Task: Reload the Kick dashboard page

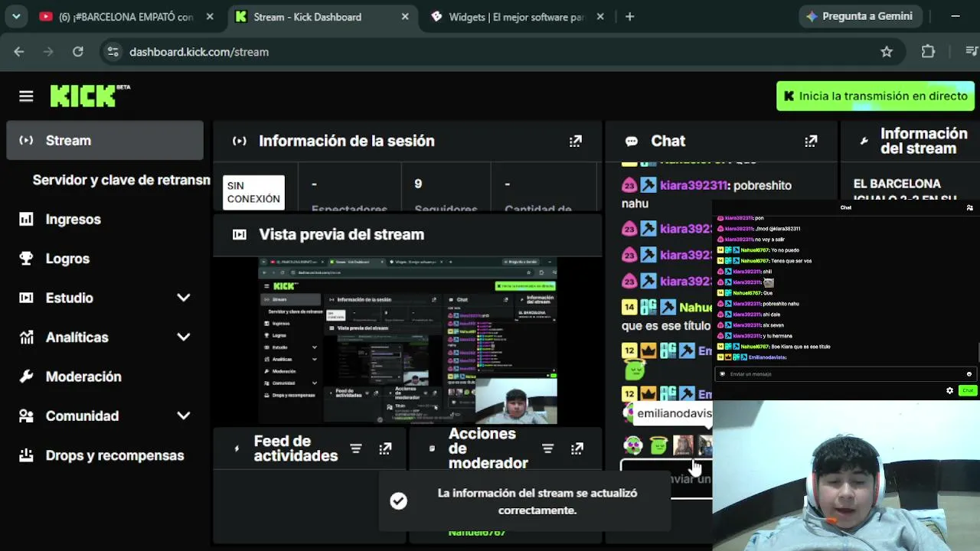Action: (77, 52)
